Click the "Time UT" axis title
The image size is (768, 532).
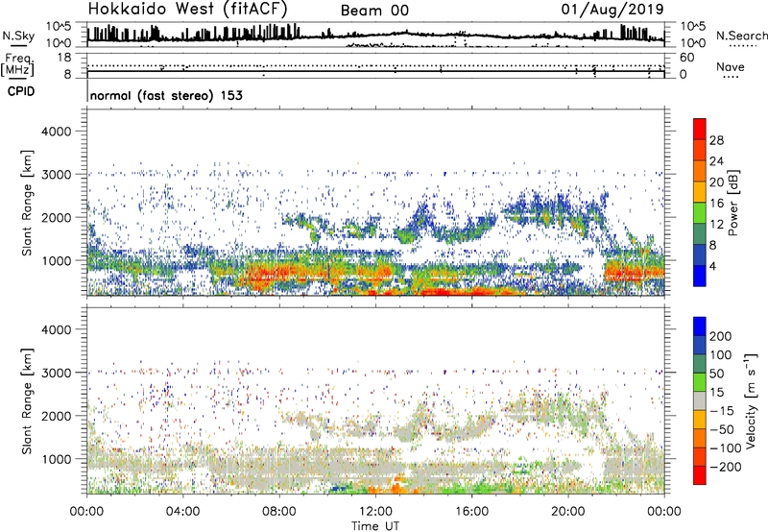(x=375, y=526)
